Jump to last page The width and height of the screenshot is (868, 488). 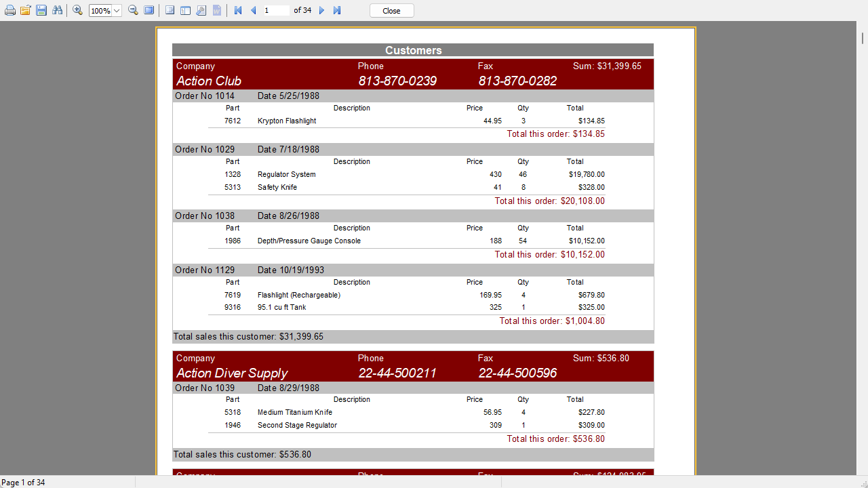[x=337, y=10]
